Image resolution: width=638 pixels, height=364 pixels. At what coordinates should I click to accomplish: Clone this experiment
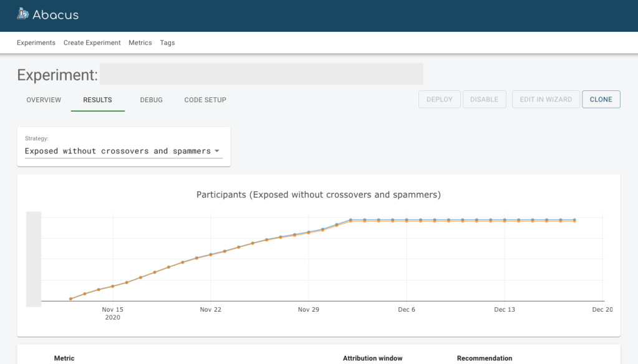point(601,100)
